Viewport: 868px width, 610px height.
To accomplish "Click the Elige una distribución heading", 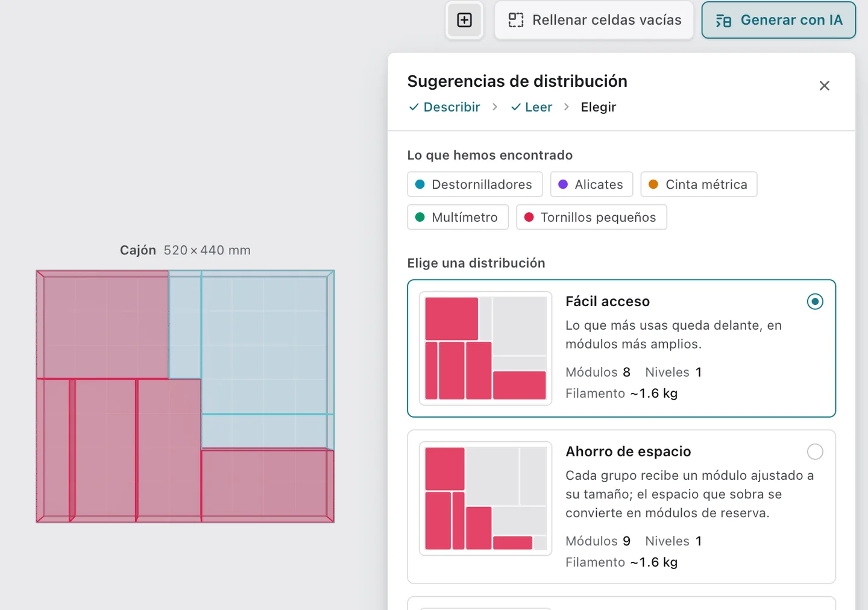I will pos(476,263).
